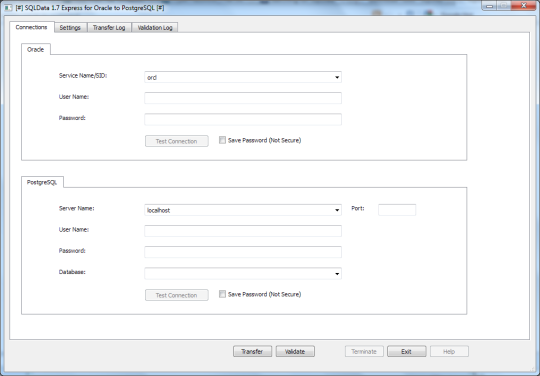Screen dimensions: 540x376
Task: Open the Validation Log tab
Action: pyautogui.click(x=155, y=28)
